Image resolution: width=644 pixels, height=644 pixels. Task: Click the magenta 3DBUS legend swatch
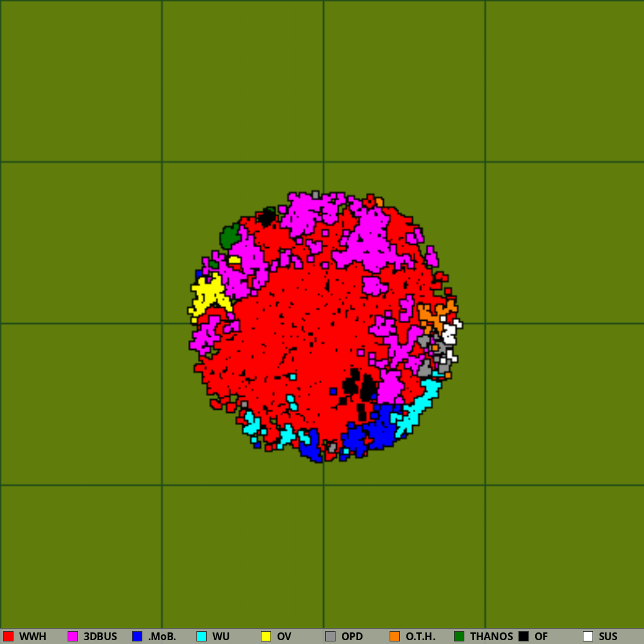coord(73,636)
